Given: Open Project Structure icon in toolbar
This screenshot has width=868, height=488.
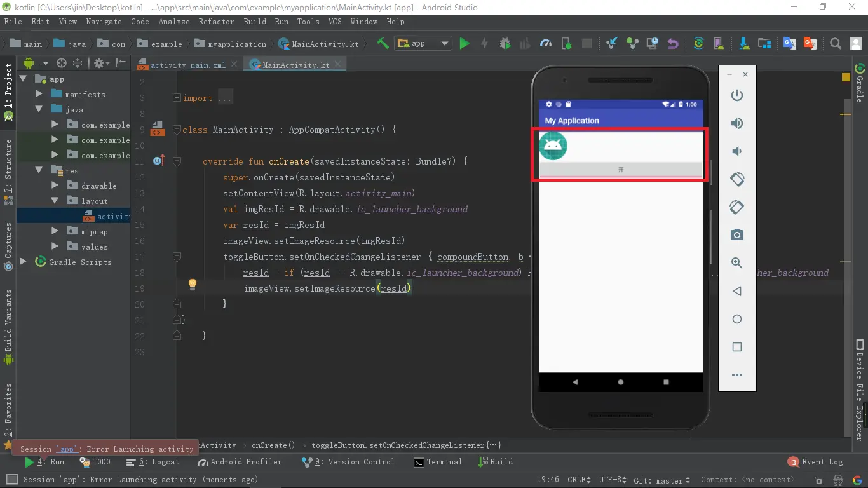Looking at the screenshot, I should [x=764, y=43].
